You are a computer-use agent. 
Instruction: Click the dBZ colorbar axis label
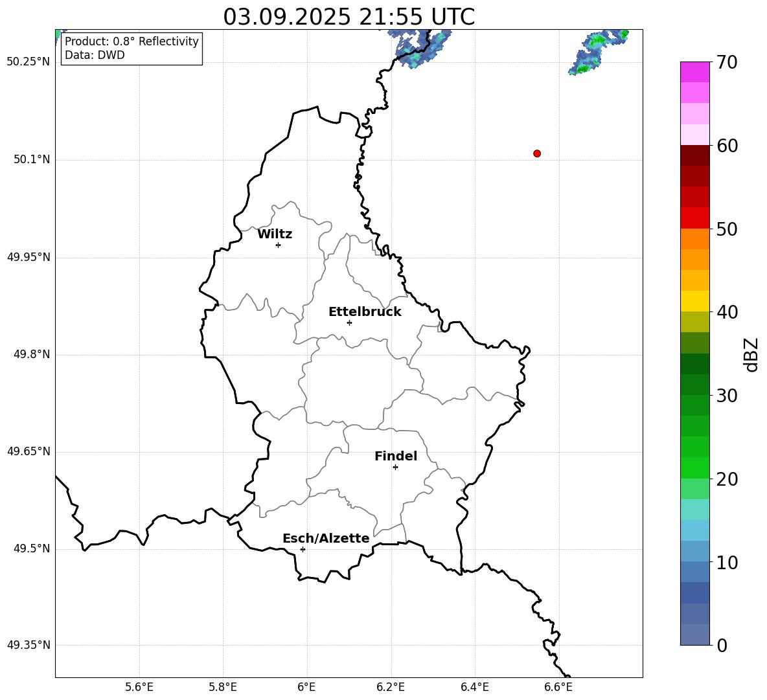[751, 354]
